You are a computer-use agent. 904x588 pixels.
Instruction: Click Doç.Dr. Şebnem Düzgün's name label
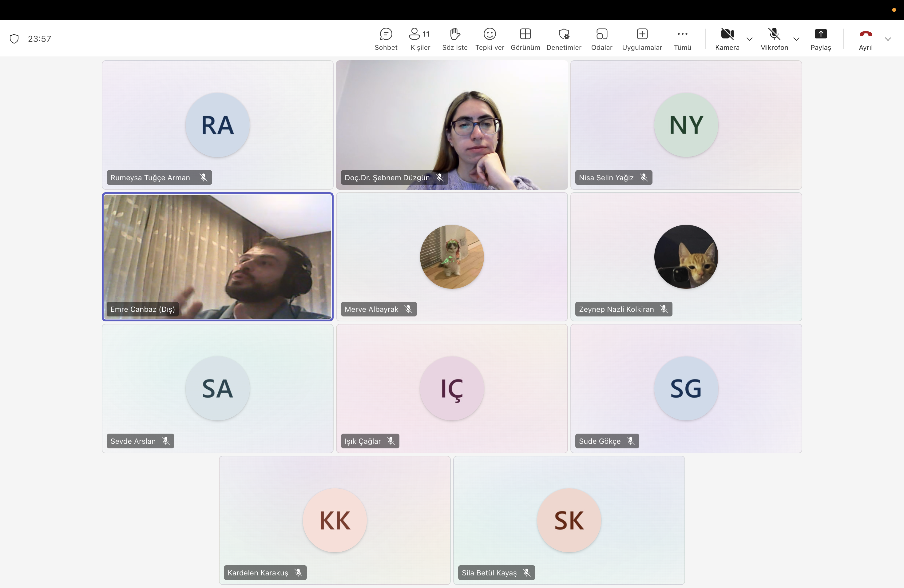coord(387,178)
